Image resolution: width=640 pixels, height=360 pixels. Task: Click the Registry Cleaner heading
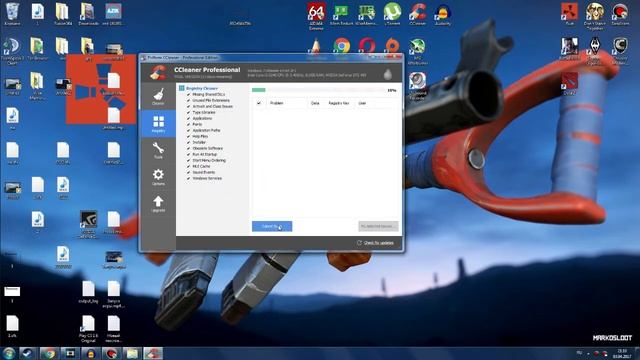pyautogui.click(x=202, y=88)
